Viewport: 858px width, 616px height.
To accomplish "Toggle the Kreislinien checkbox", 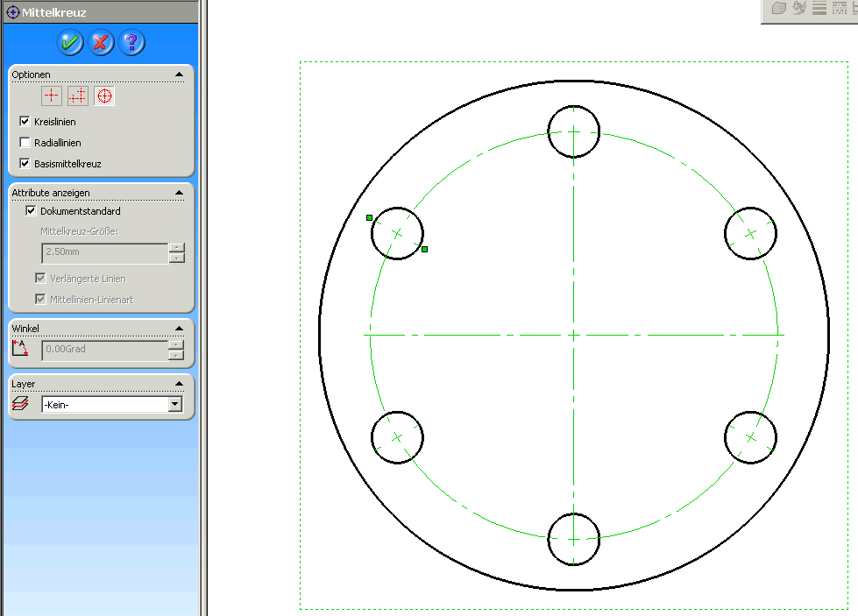I will pos(25,122).
